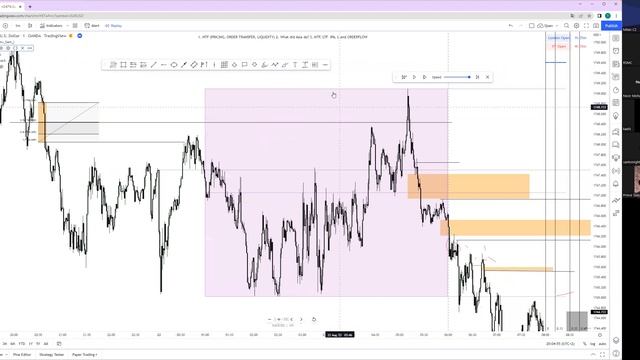Redo the last chart action
Image resolution: width=640 pixels, height=360 pixels.
(x=520, y=26)
